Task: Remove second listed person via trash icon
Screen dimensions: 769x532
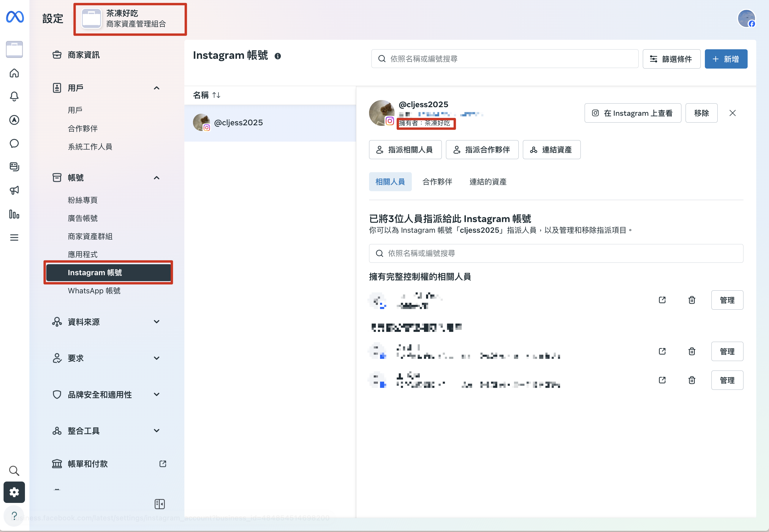Action: [692, 351]
